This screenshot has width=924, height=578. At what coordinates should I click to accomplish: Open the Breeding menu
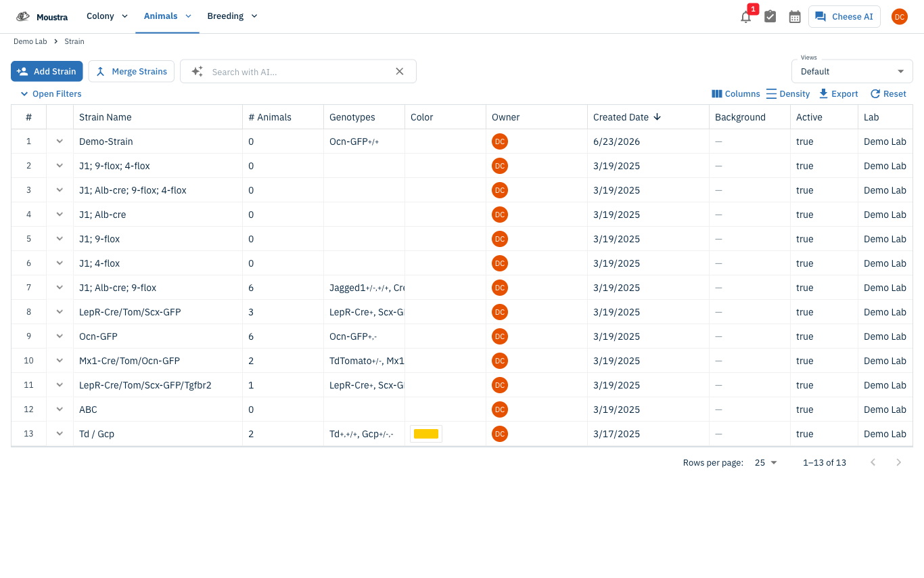click(232, 16)
